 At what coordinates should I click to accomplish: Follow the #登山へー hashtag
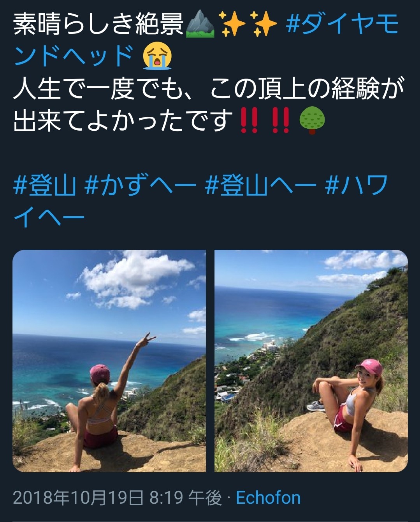pos(260,185)
